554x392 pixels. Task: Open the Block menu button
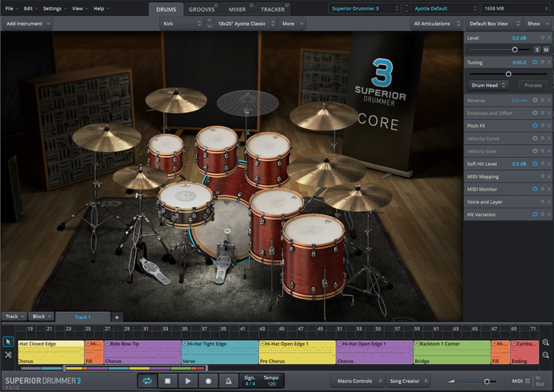(x=41, y=316)
